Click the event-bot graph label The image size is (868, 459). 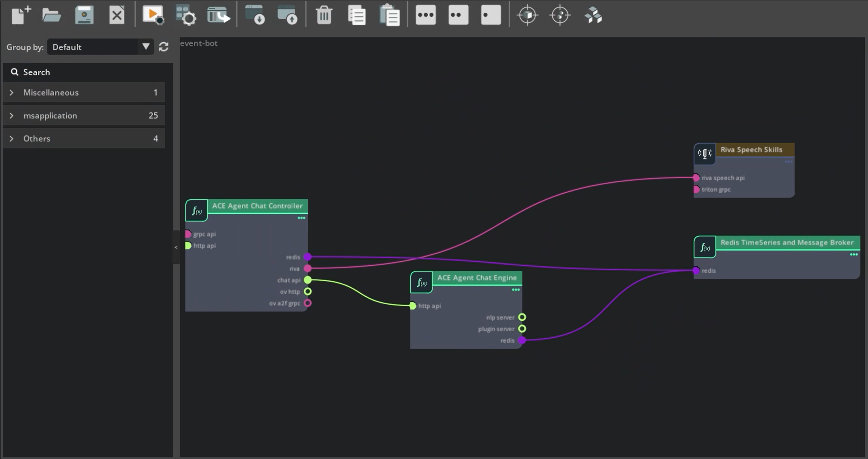pos(199,43)
